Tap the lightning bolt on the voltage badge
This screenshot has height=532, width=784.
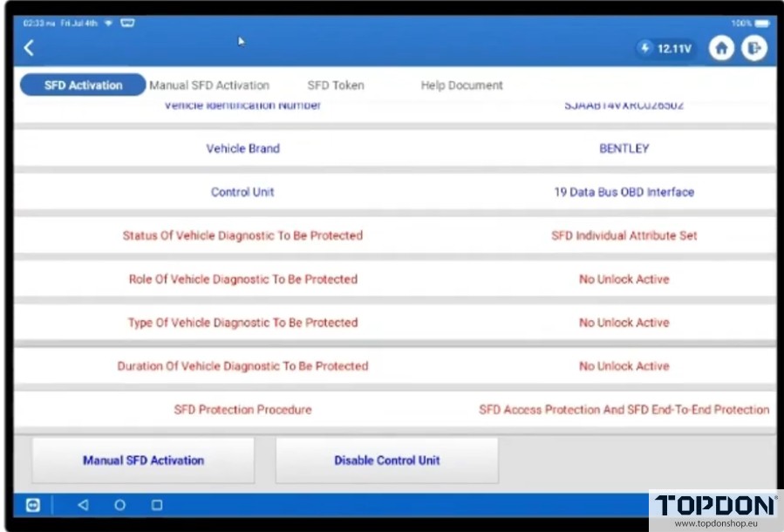pyautogui.click(x=646, y=50)
